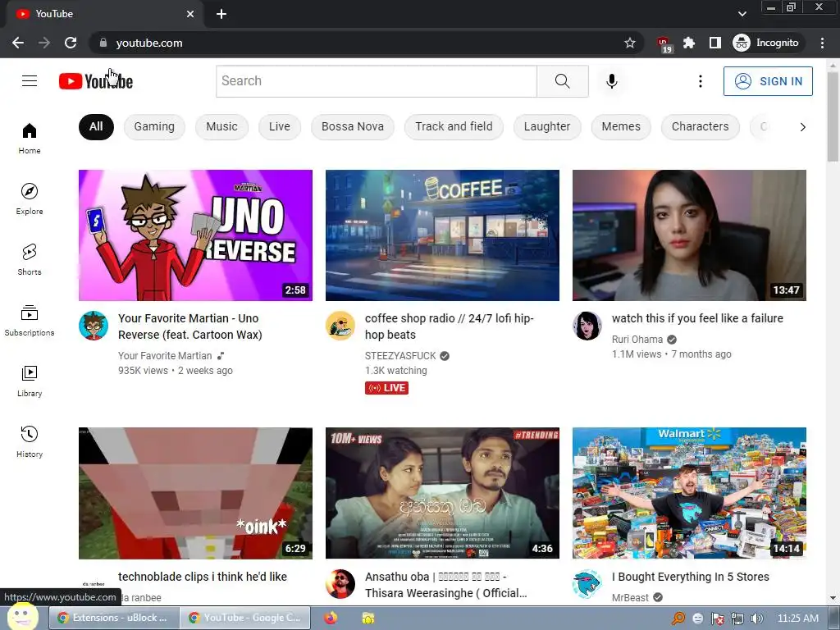Image resolution: width=840 pixels, height=630 pixels.
Task: Show more filter chips with right arrow
Action: tap(802, 127)
